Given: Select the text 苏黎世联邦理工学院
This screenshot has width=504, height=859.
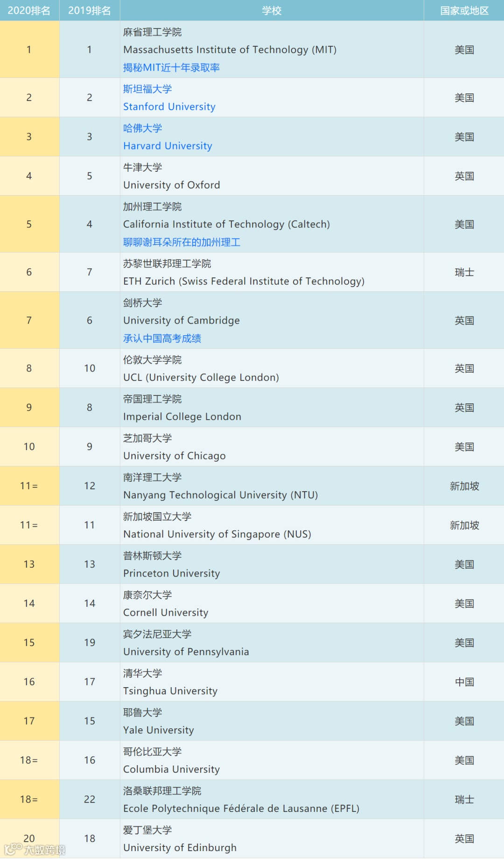Looking at the screenshot, I should [167, 264].
